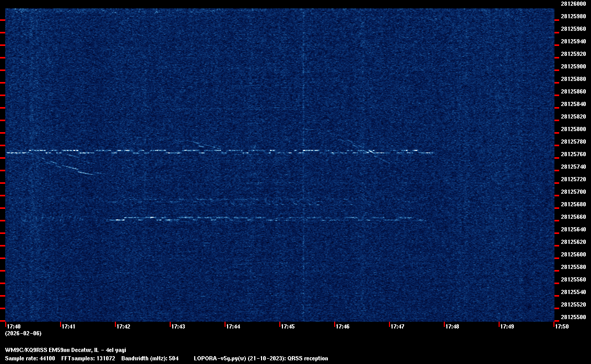Click the 28126000 frequency label

(x=573, y=4)
